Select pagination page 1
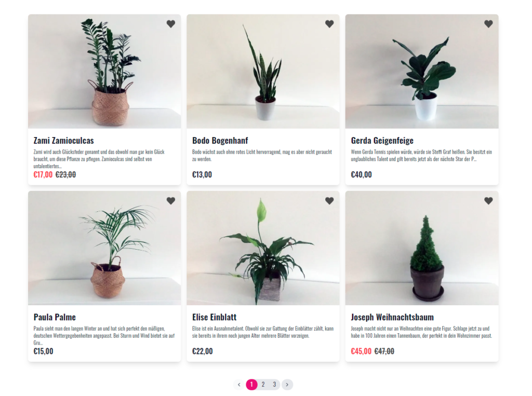Image resolution: width=532 pixels, height=396 pixels. [251, 385]
